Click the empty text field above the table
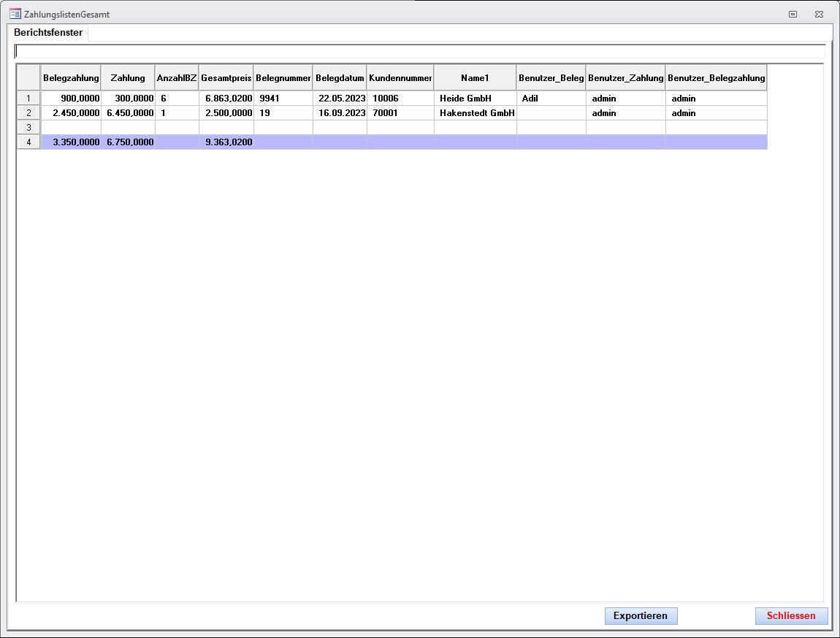This screenshot has width=840, height=638. 420,51
